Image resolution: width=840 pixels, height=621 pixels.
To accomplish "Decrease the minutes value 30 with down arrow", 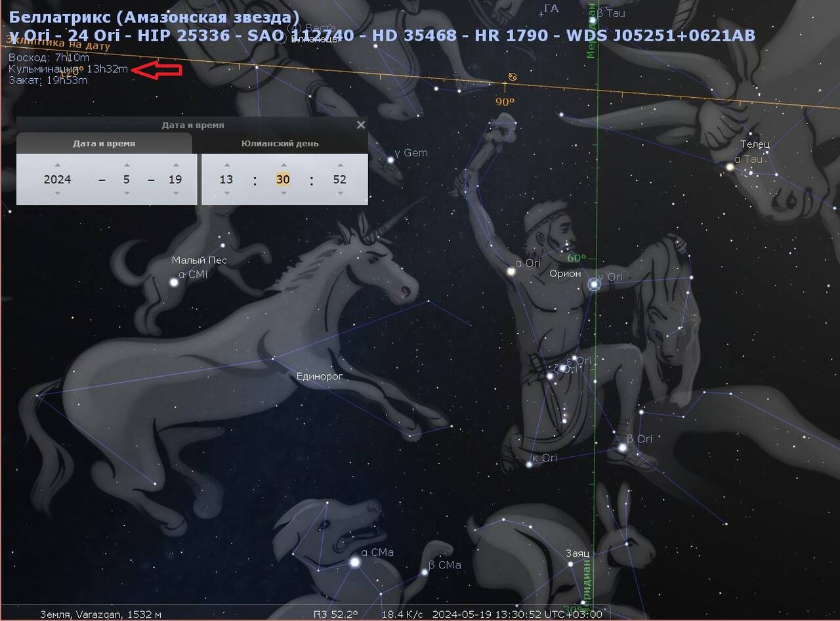I will pos(283,193).
